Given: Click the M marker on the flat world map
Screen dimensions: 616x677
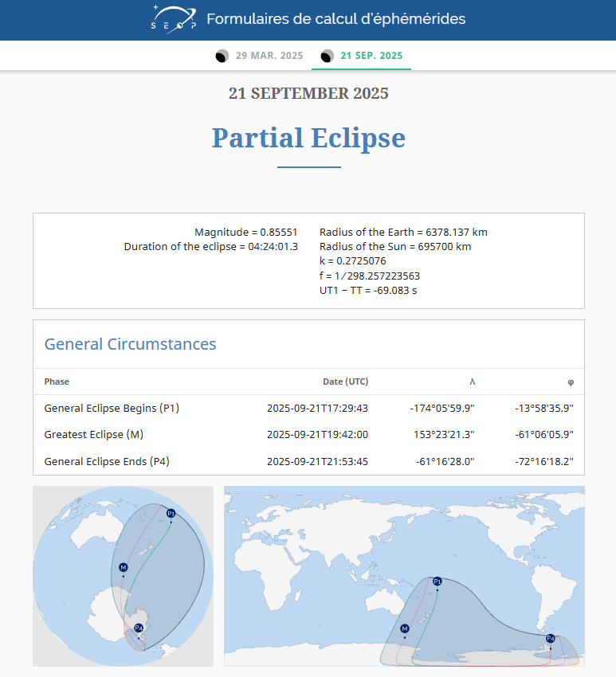Looking at the screenshot, I should tap(405, 628).
